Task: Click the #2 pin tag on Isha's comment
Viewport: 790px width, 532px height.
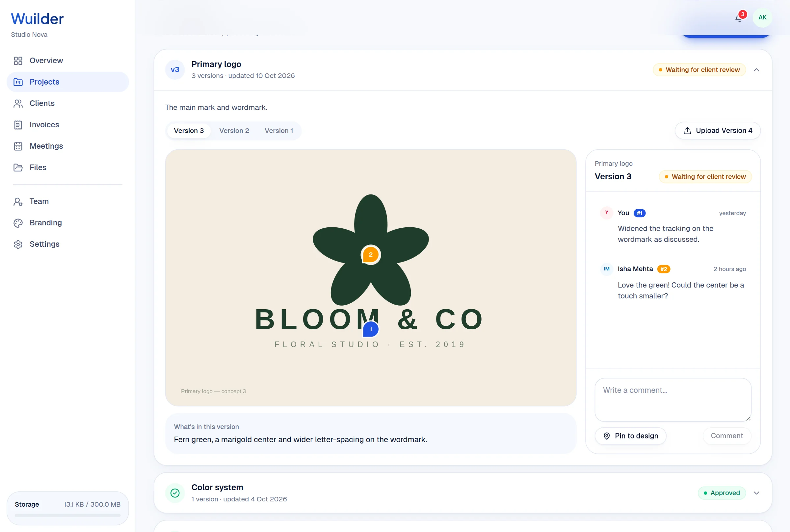Action: pos(663,269)
